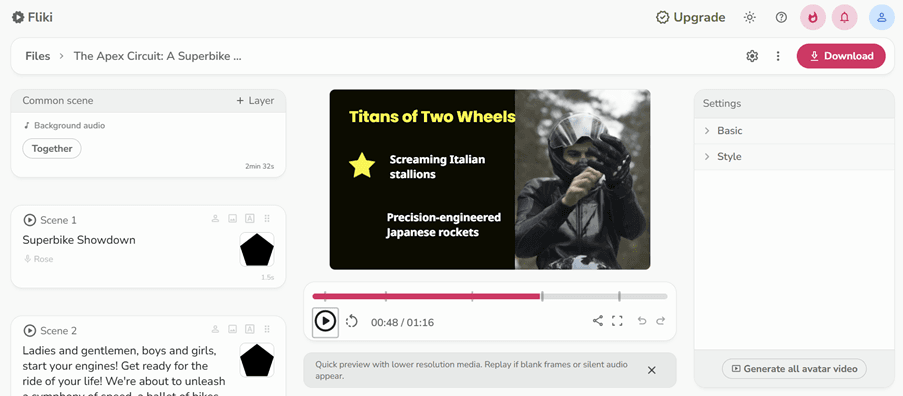903x396 pixels.
Task: Click the avatar layer icon in Scene 2
Action: (215, 329)
